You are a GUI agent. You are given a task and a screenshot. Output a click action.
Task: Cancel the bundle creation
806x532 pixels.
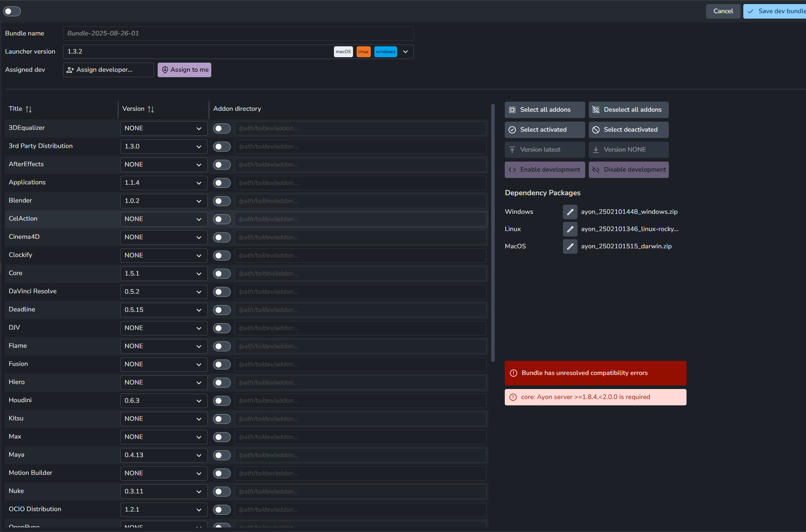[723, 11]
